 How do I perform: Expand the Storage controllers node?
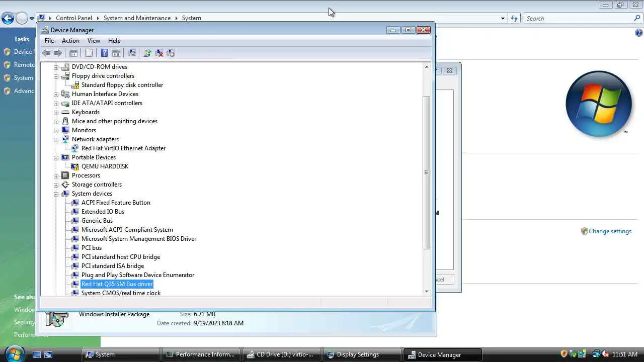pyautogui.click(x=56, y=185)
